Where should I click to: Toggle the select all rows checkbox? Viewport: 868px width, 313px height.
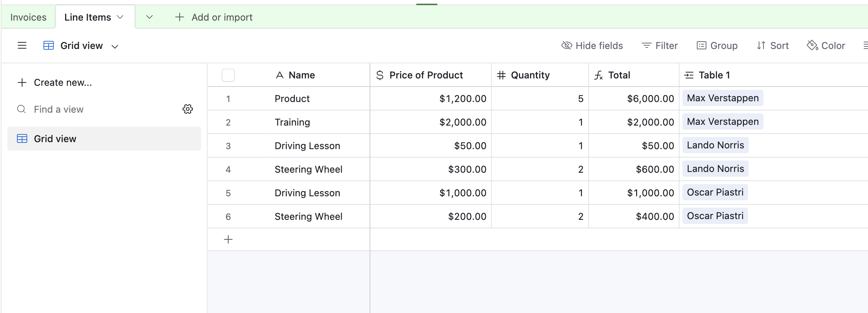pyautogui.click(x=228, y=75)
